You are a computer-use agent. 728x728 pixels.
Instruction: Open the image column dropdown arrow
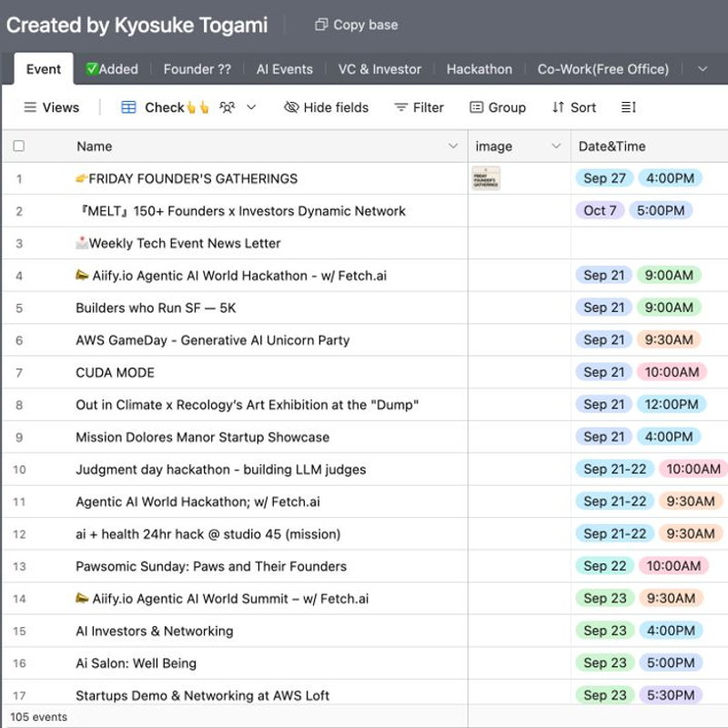tap(556, 147)
